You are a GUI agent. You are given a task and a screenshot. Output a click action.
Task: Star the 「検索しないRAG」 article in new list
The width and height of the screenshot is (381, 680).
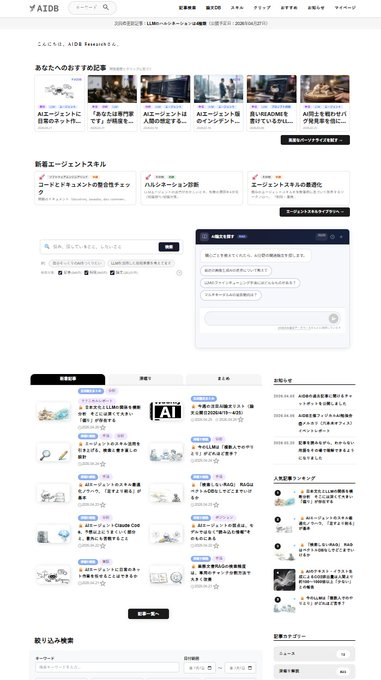[x=216, y=505]
